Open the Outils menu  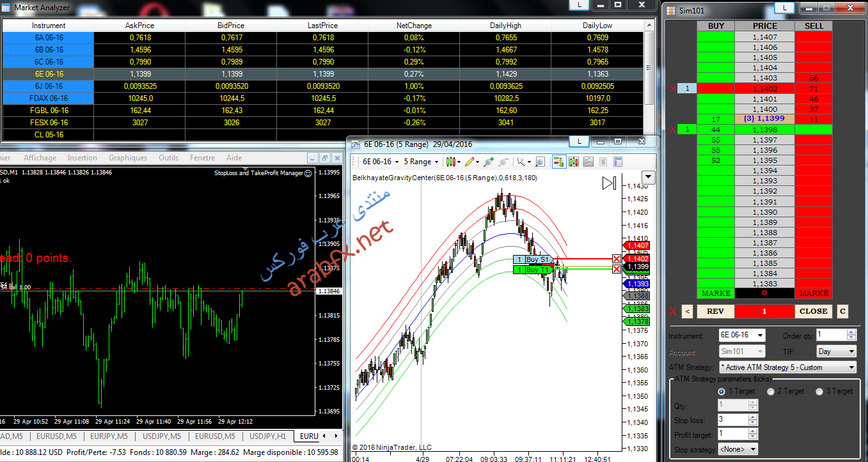click(168, 158)
